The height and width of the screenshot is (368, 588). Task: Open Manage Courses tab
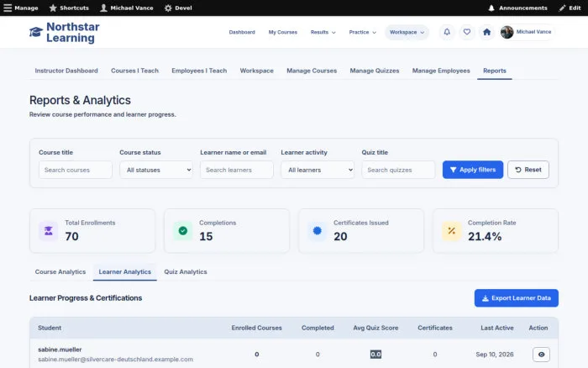[x=312, y=71]
